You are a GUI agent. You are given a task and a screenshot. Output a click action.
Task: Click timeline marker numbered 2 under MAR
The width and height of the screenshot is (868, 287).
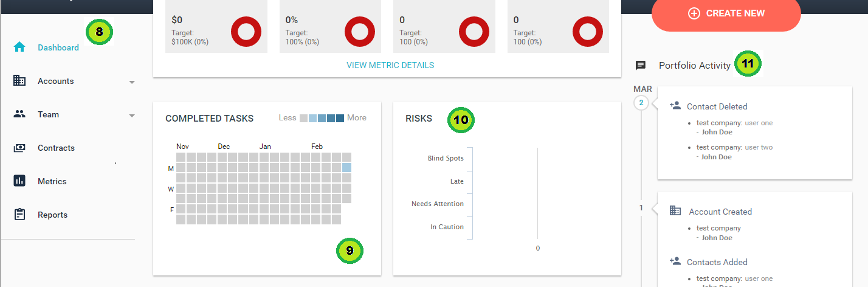(641, 102)
